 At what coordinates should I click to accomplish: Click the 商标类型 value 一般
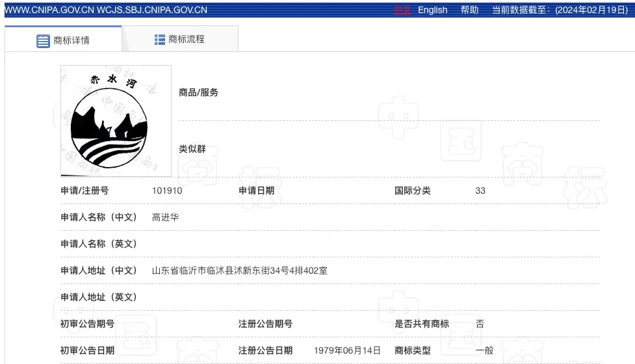484,350
